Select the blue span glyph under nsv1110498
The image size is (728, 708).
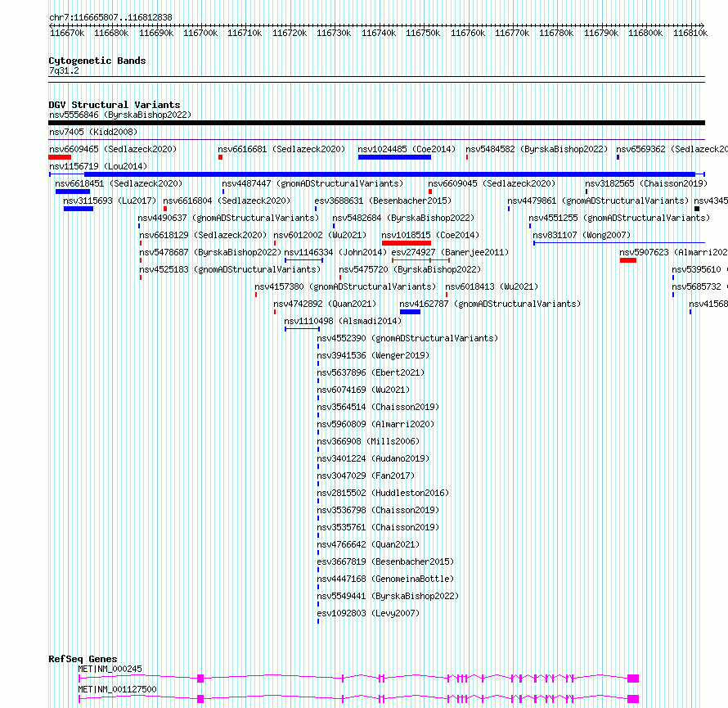(303, 329)
